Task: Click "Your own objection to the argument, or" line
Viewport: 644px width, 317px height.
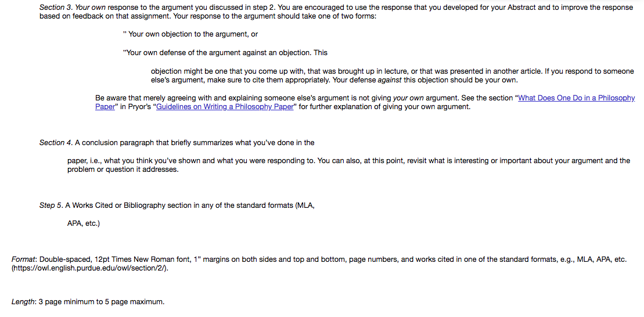Action: pos(190,34)
